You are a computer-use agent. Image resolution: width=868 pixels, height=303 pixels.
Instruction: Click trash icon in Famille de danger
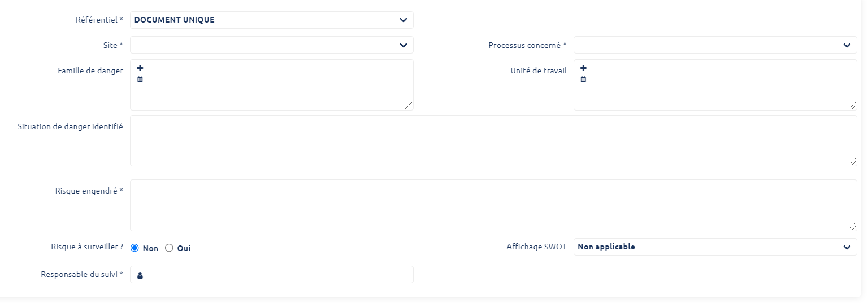tap(140, 79)
